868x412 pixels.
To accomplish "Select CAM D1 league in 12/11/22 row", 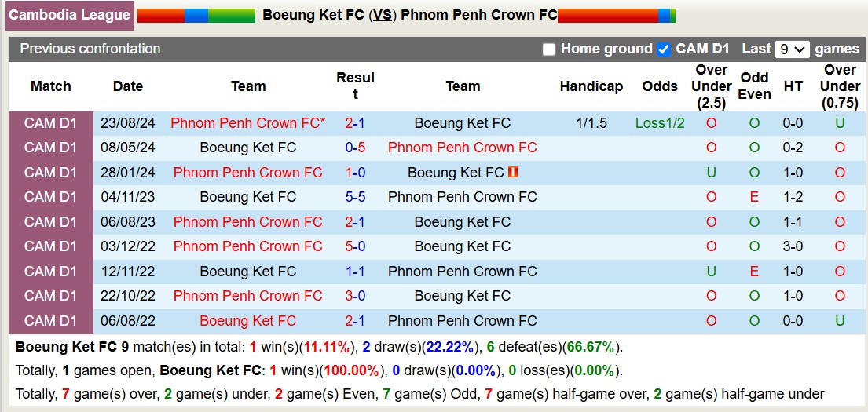I will [x=51, y=272].
